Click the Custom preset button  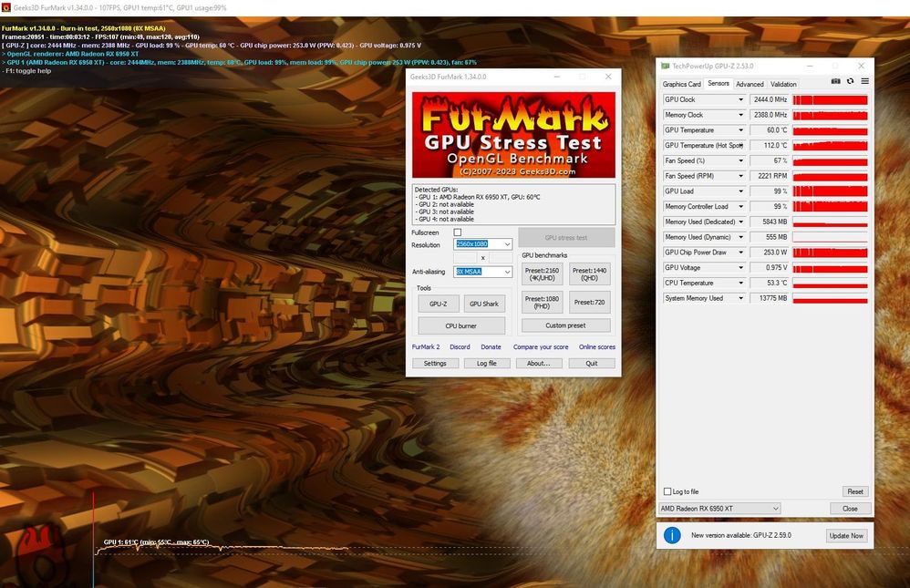[565, 325]
